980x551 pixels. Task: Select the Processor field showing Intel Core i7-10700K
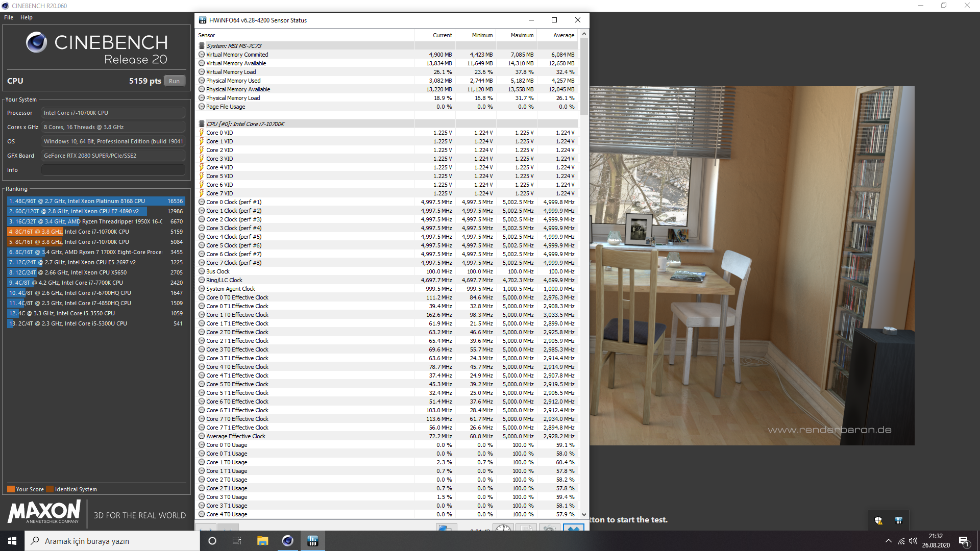pyautogui.click(x=113, y=113)
